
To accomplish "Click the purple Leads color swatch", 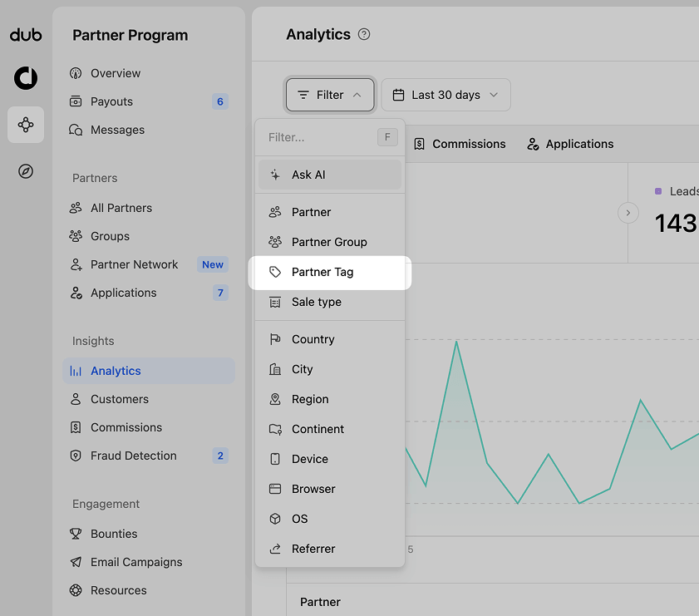I will (658, 191).
